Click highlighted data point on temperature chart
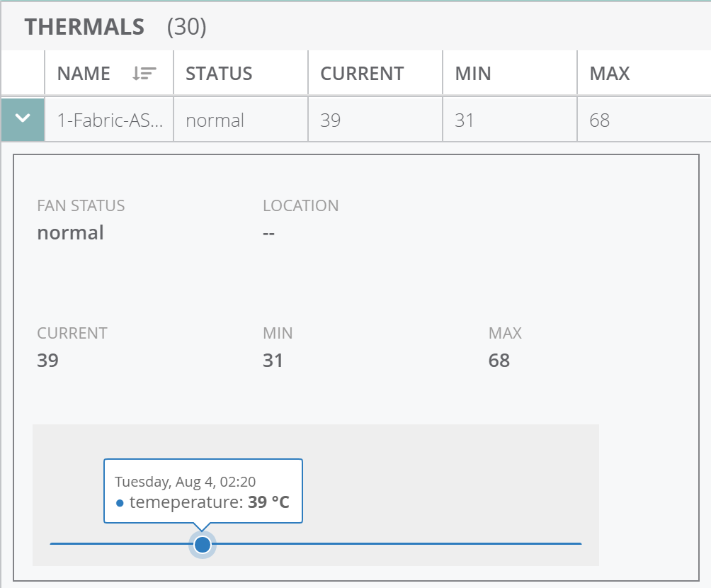The image size is (711, 588). [203, 544]
